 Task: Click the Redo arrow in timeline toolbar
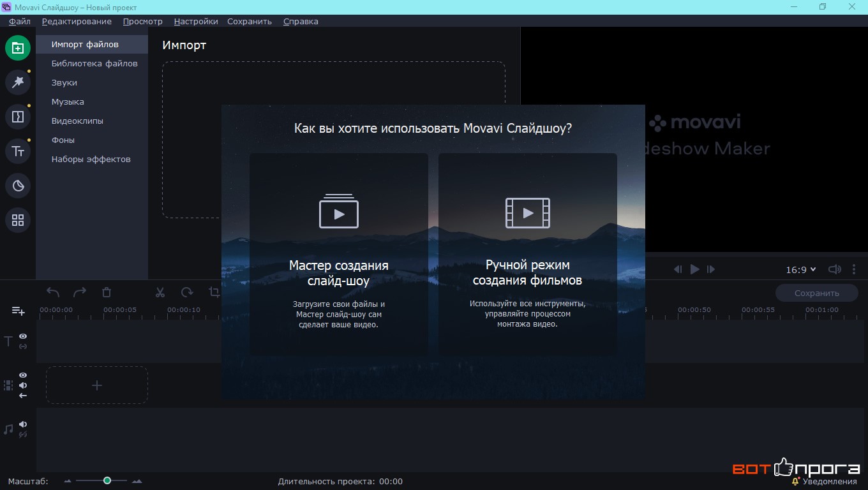pyautogui.click(x=80, y=292)
